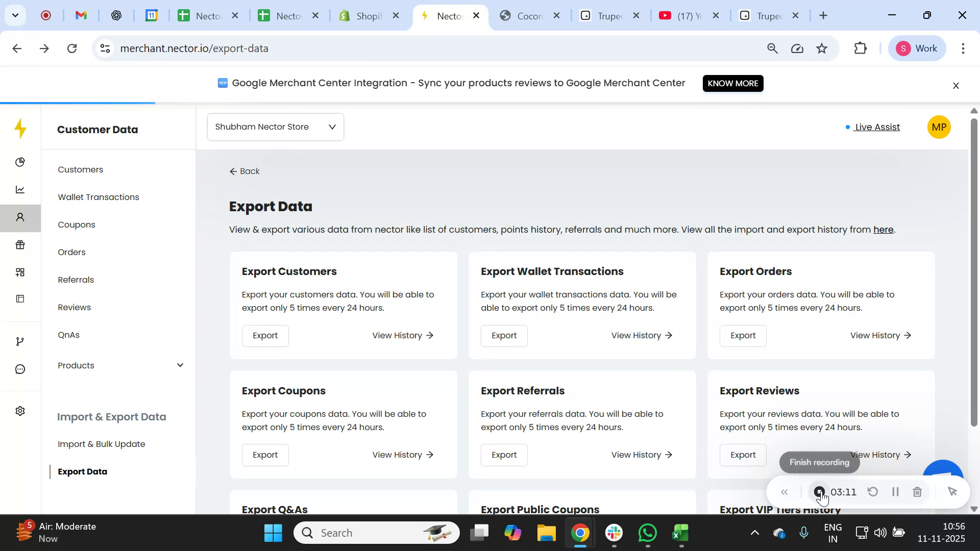Viewport: 980px width, 551px height.
Task: Delete recording with trash icon
Action: (x=917, y=492)
